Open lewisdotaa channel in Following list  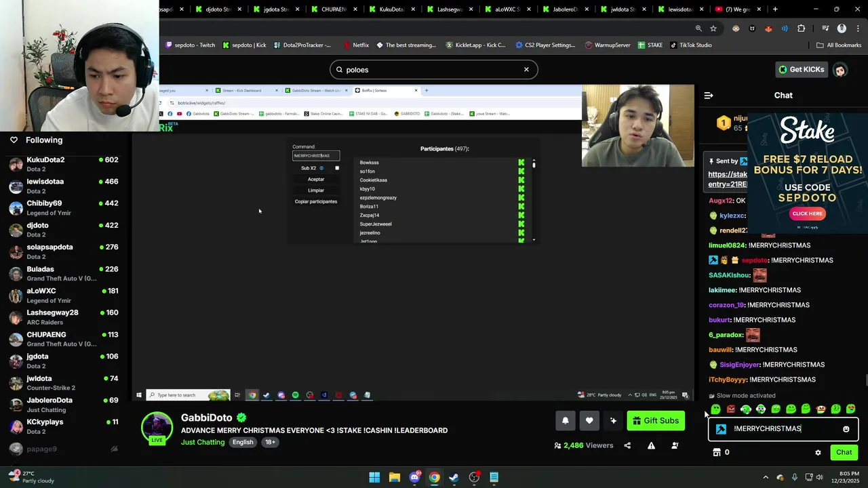coord(64,186)
